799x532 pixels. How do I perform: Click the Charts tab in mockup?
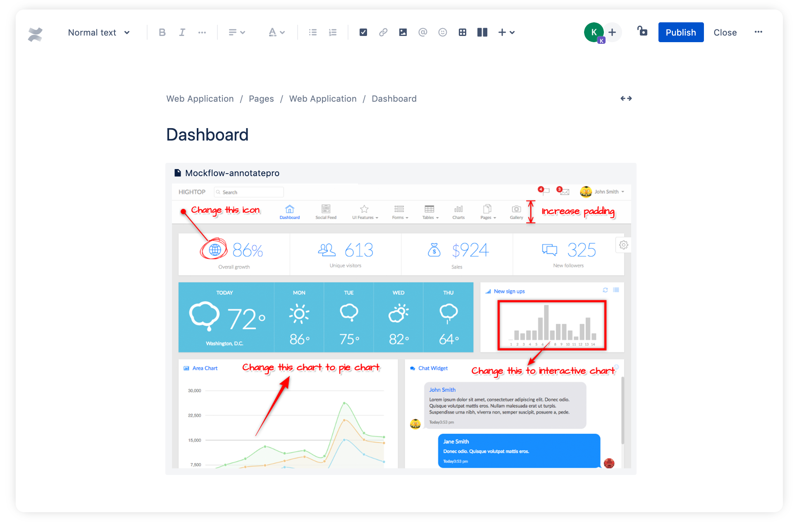pos(458,212)
